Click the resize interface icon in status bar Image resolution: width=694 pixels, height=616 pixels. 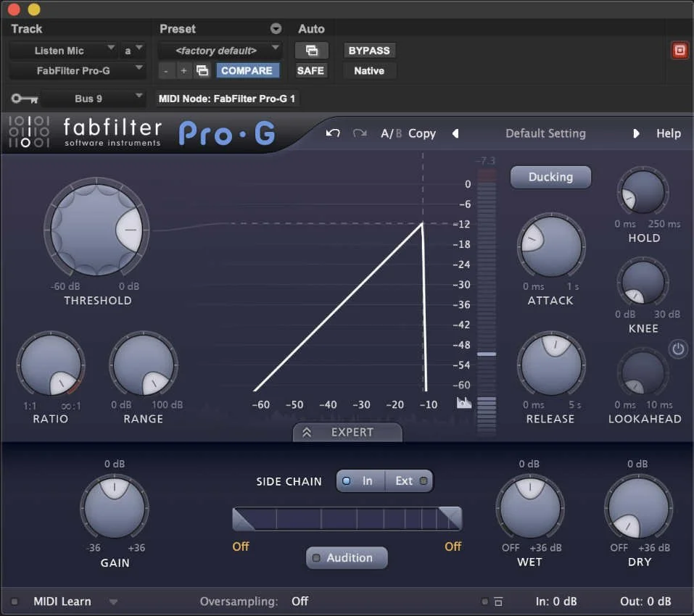pos(498,602)
